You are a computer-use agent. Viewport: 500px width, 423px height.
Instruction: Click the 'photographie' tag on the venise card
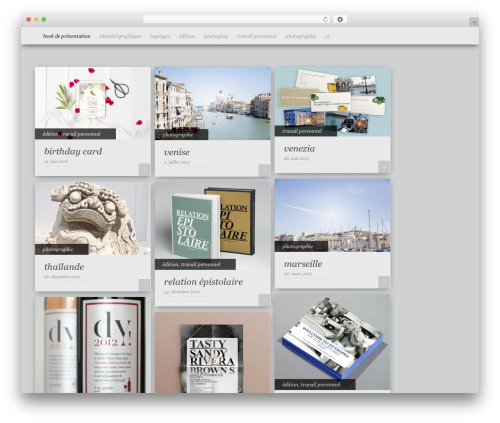(181, 135)
